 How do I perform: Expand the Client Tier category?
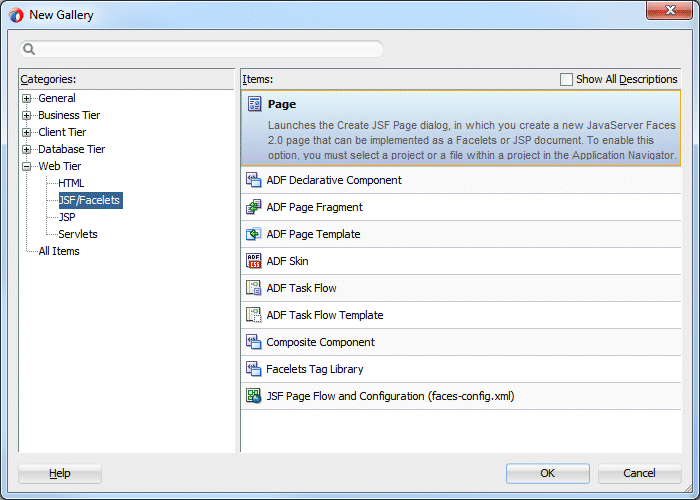click(27, 133)
